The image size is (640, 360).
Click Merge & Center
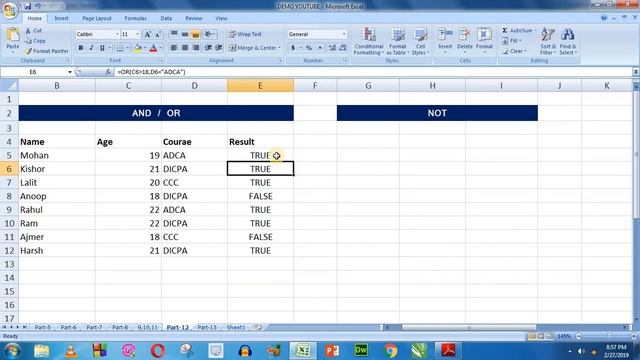(x=252, y=48)
